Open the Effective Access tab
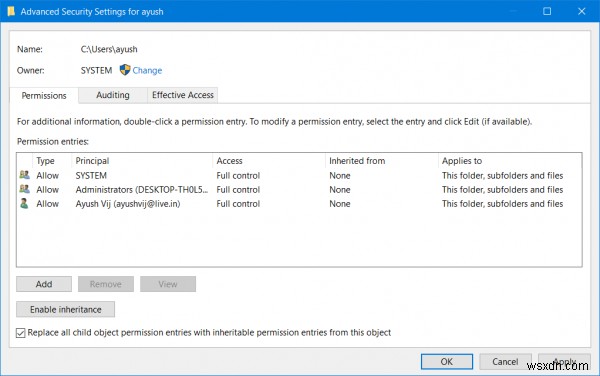 point(183,95)
